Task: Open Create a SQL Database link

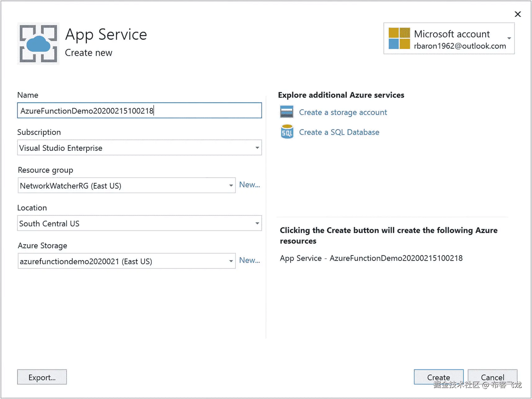Action: (x=339, y=132)
